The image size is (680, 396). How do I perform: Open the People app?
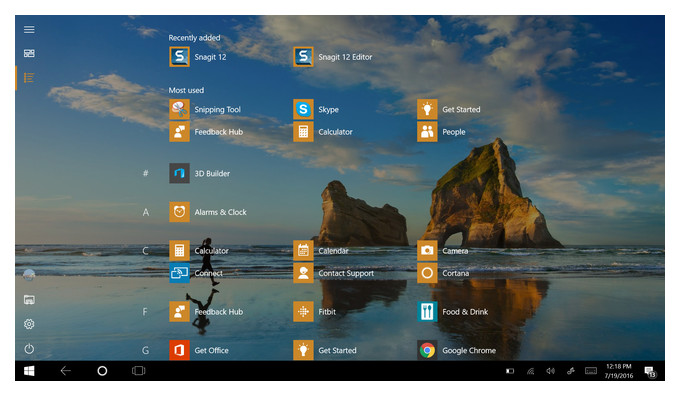tap(441, 132)
